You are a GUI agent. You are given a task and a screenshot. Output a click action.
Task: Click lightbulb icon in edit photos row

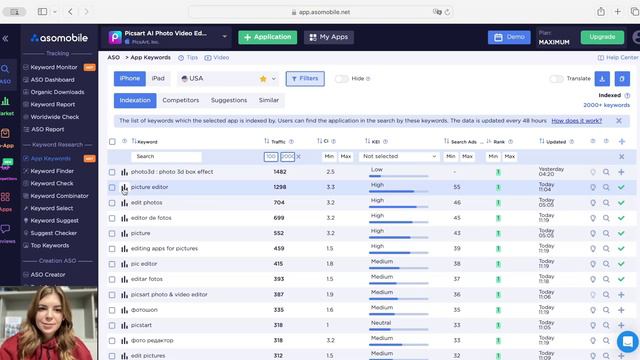pyautogui.click(x=593, y=203)
